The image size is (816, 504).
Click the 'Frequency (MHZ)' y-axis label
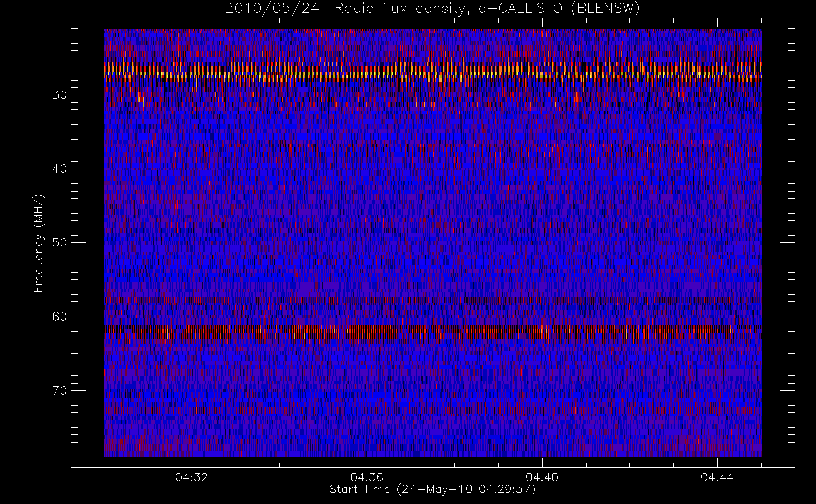pyautogui.click(x=39, y=243)
